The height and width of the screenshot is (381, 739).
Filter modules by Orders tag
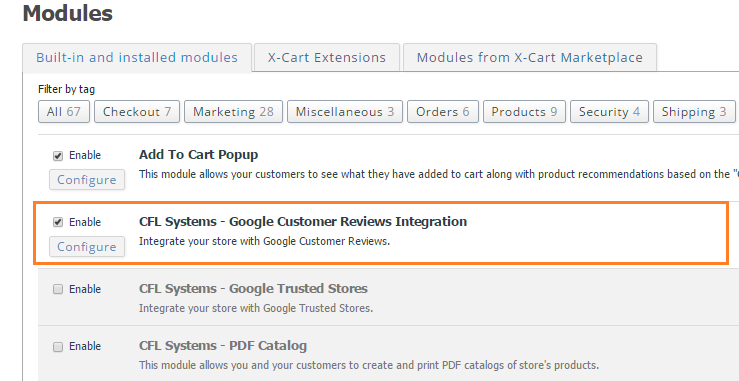(443, 112)
